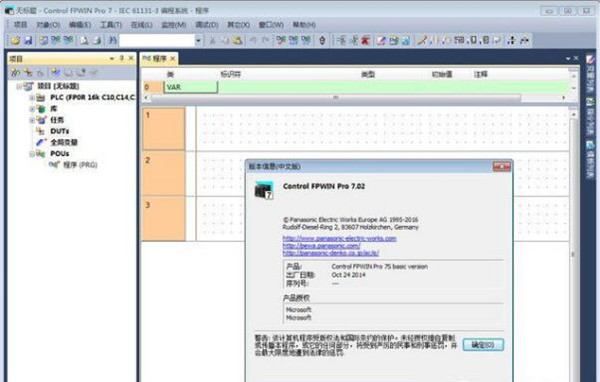The width and height of the screenshot is (600, 382).
Task: Open the 项目 panel options dropdown arrow
Action: pyautogui.click(x=112, y=58)
